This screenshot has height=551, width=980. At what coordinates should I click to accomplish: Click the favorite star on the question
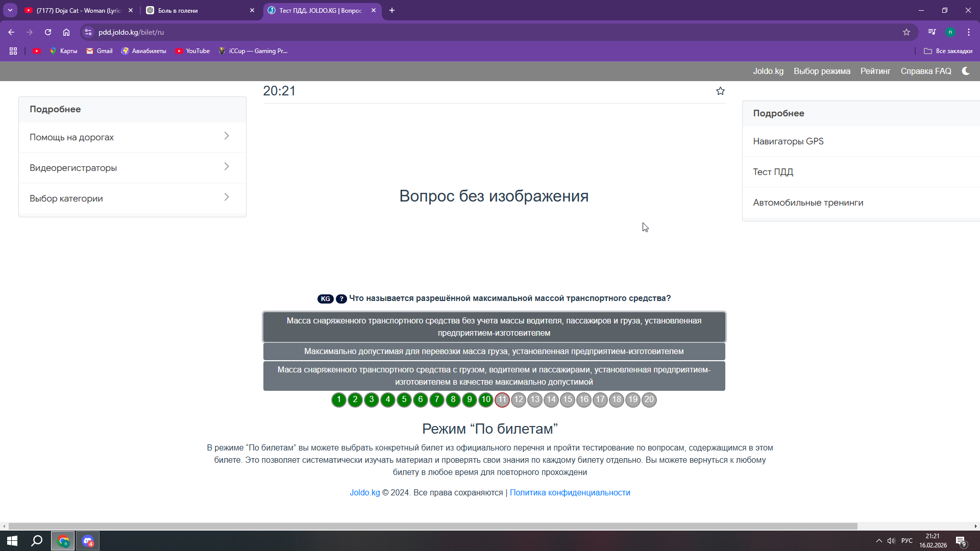click(720, 91)
